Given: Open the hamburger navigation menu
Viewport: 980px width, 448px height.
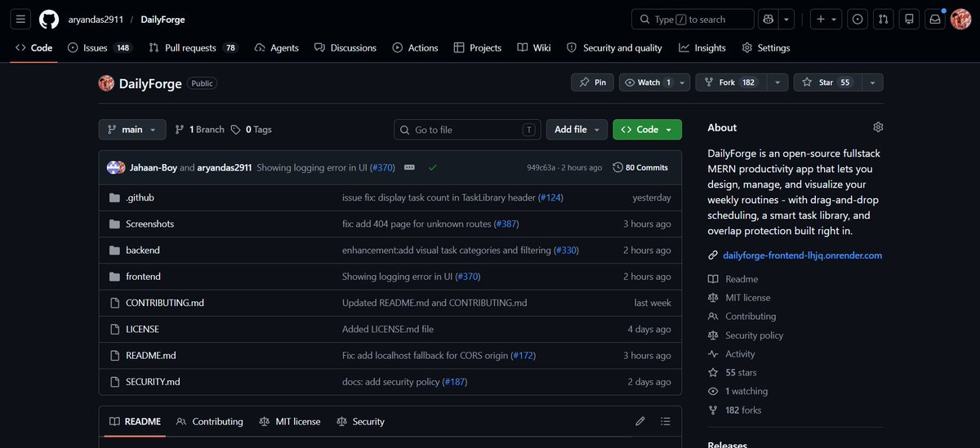Looking at the screenshot, I should point(21,20).
